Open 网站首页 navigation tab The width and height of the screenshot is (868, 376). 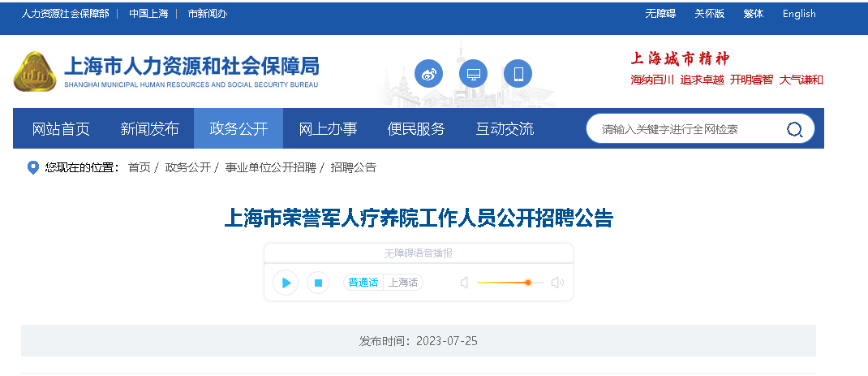[x=61, y=128]
